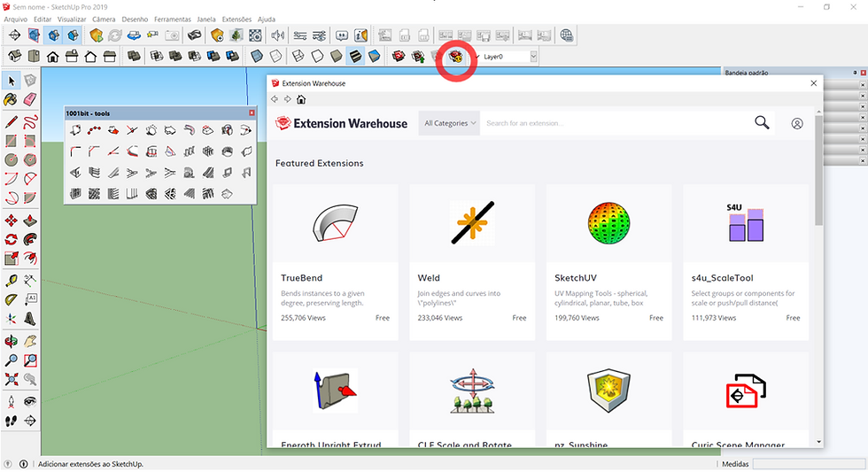
Task: Choose the Protractor tool
Action: tap(11, 299)
